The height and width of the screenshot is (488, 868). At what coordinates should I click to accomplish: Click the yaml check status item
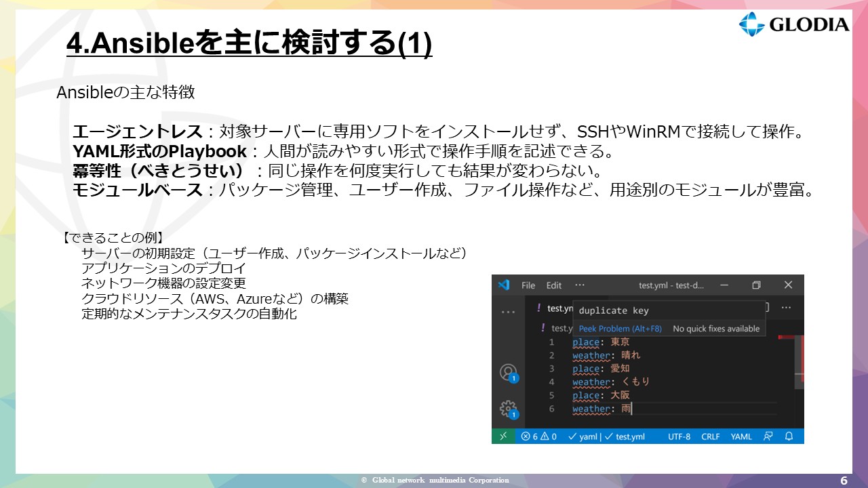583,436
